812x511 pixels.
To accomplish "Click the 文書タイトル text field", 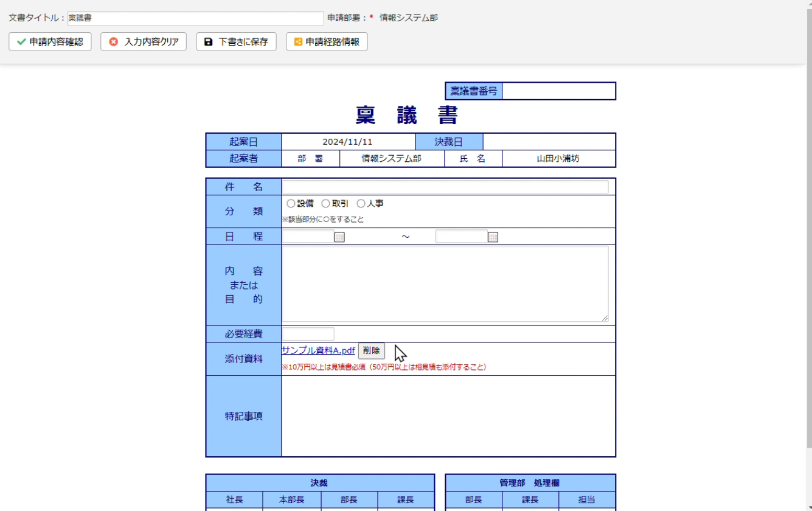I will pos(195,18).
